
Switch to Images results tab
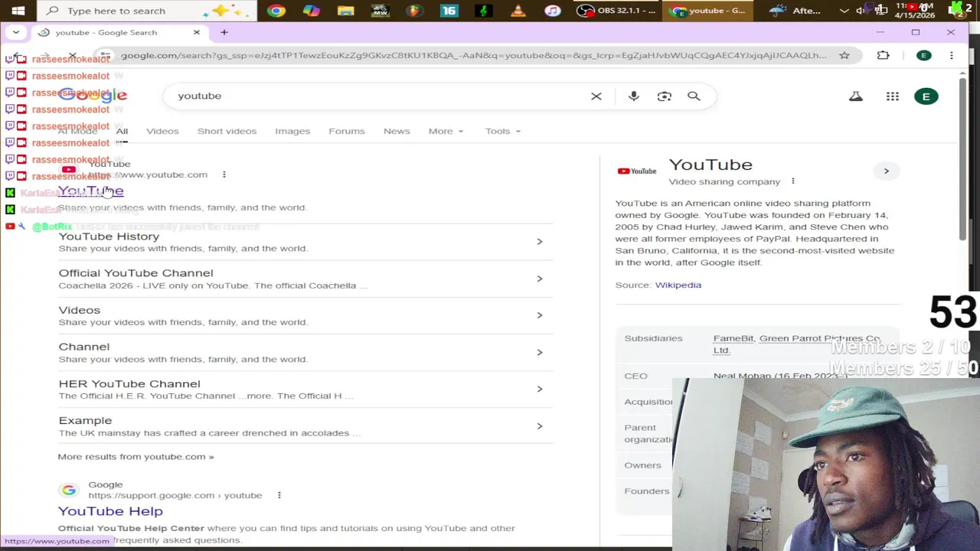pyautogui.click(x=292, y=131)
